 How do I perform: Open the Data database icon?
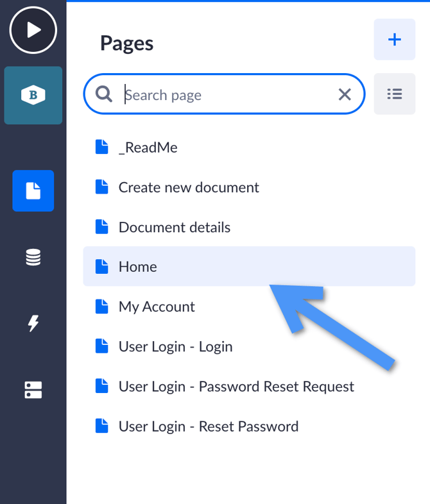tap(33, 258)
